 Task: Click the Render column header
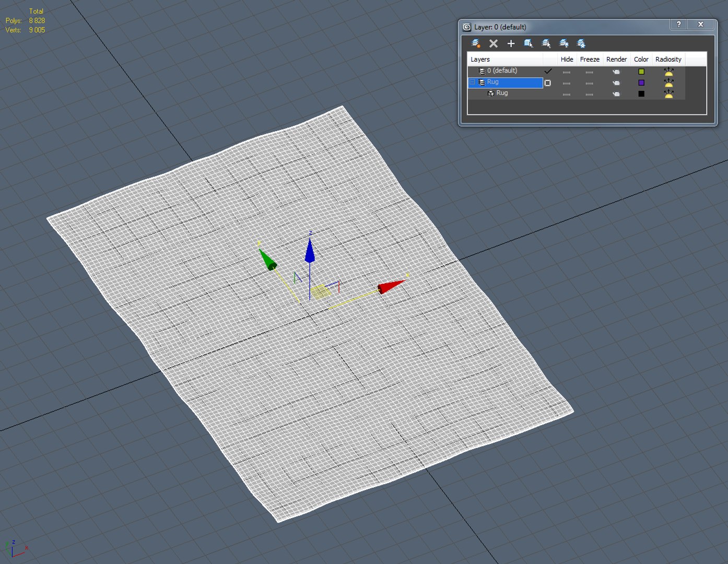coord(616,59)
